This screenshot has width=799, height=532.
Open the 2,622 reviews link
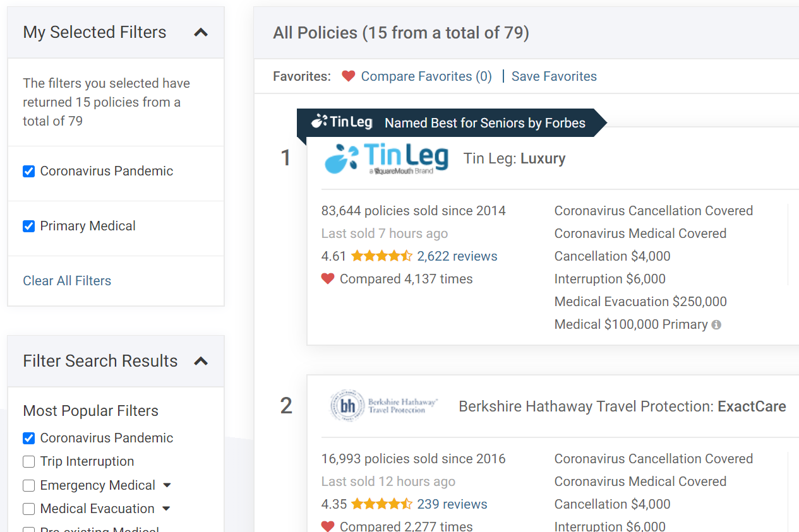click(457, 256)
